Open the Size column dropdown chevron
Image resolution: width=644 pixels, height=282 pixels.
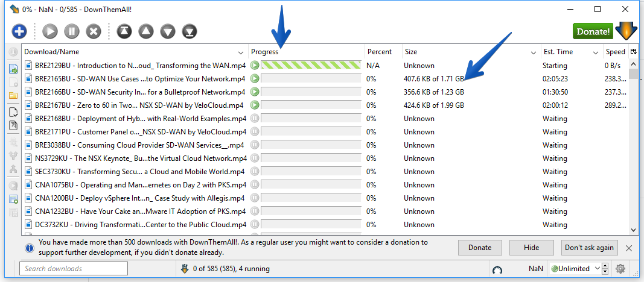pyautogui.click(x=534, y=52)
